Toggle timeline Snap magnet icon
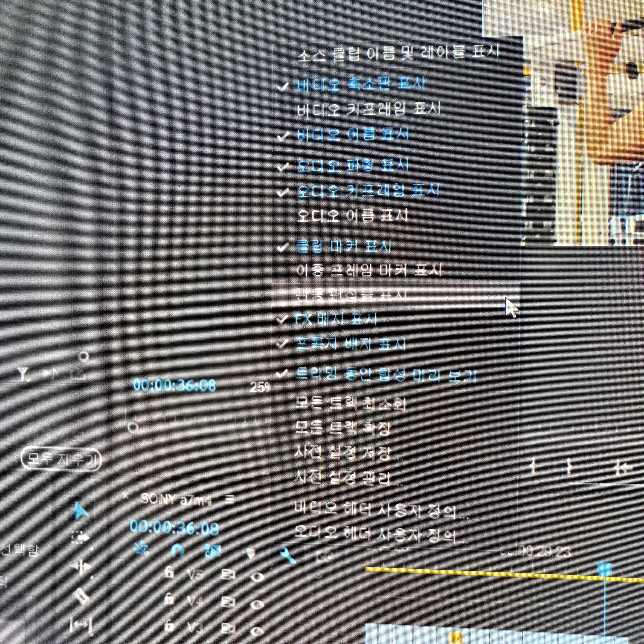 177,551
